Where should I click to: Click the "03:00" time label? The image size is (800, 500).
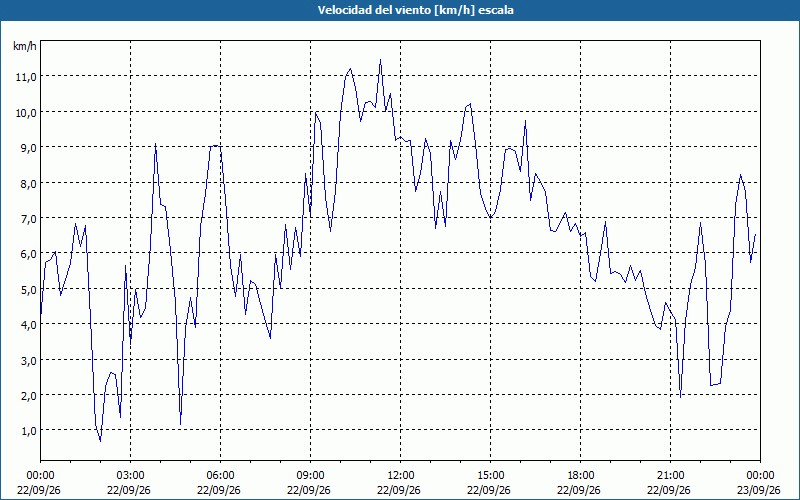pyautogui.click(x=131, y=476)
